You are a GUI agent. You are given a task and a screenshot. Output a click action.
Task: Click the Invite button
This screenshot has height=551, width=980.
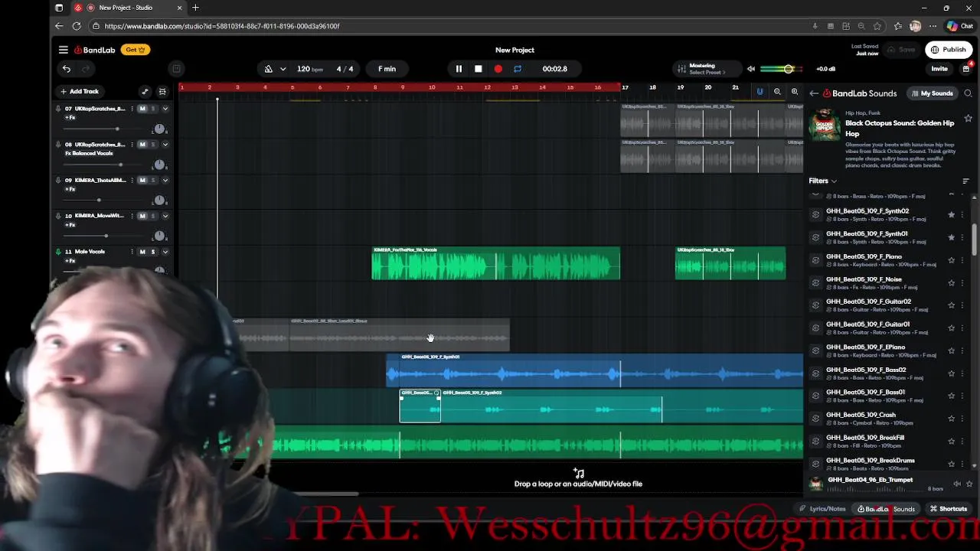(x=939, y=69)
